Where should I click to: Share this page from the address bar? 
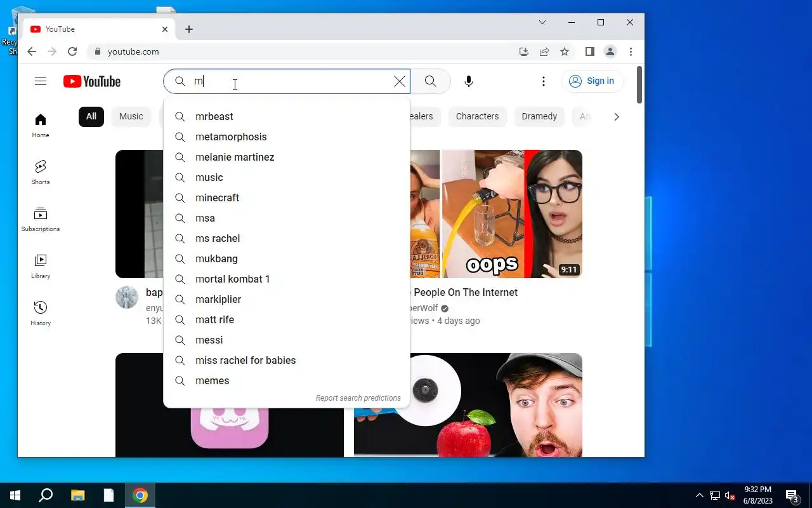[544, 51]
